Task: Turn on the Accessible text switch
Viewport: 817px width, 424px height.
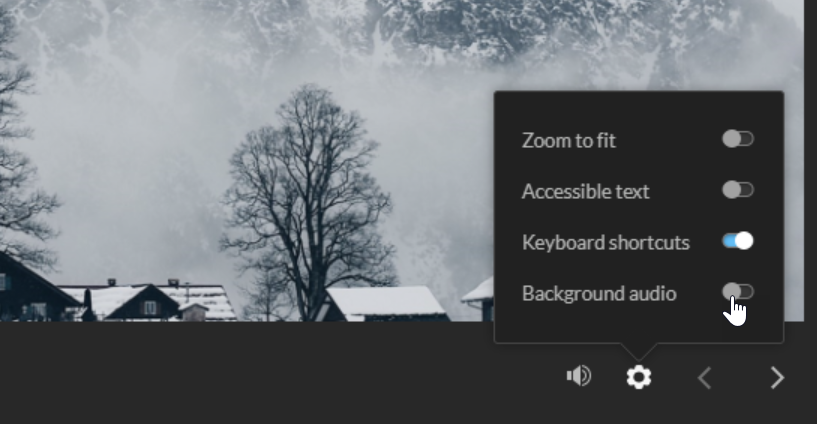Action: (738, 190)
